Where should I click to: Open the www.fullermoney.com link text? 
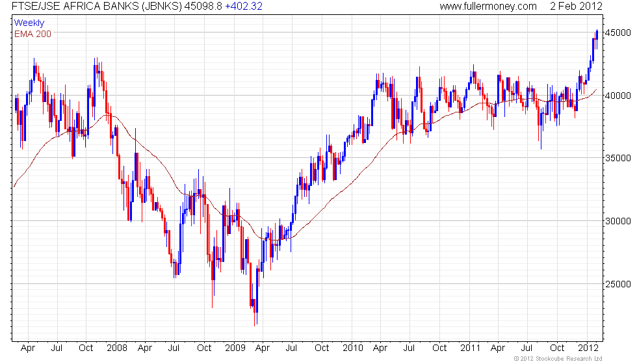click(x=488, y=6)
